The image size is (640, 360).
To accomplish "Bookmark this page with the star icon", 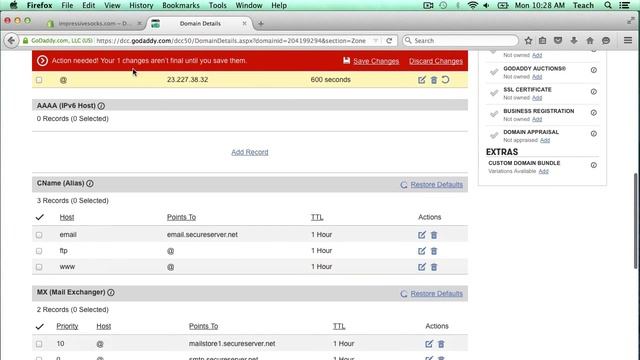I will click(x=528, y=40).
